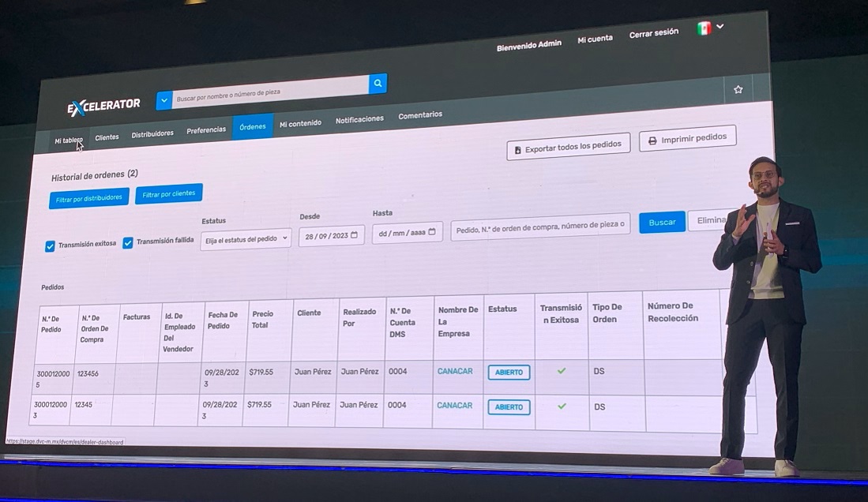868x502 pixels.
Task: Click the star favorites icon
Action: pos(738,90)
